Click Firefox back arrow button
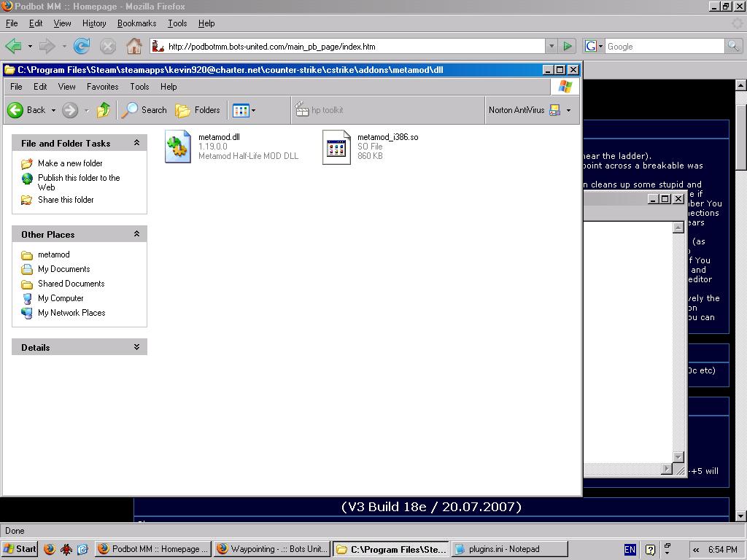 click(13, 46)
